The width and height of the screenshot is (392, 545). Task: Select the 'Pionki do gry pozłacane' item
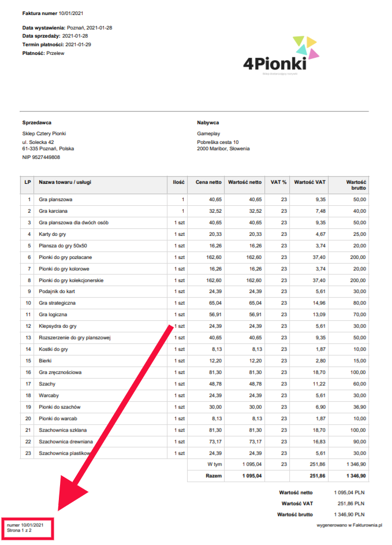(66, 257)
